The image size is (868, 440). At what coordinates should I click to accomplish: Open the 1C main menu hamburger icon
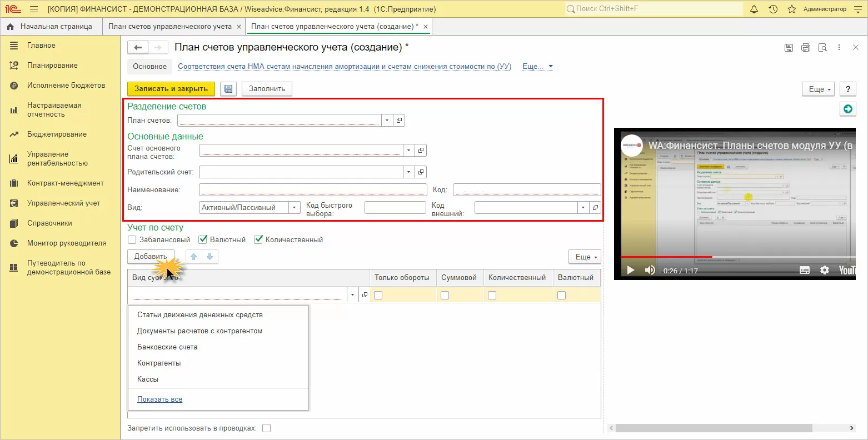coord(34,9)
